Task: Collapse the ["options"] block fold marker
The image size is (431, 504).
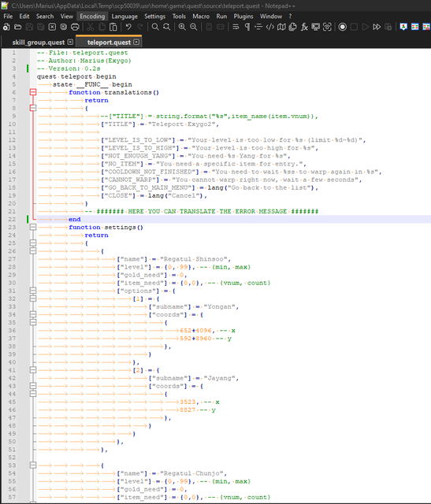Action: (33, 291)
